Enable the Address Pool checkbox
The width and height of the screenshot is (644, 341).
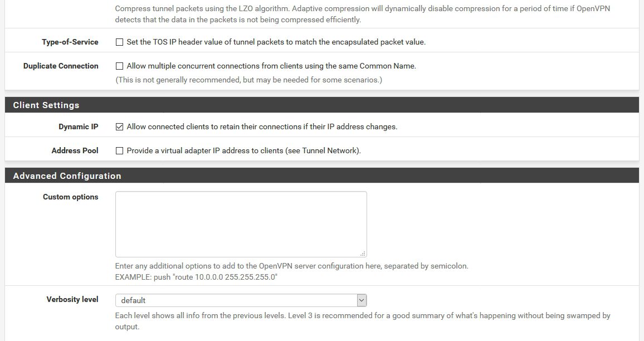click(x=120, y=150)
